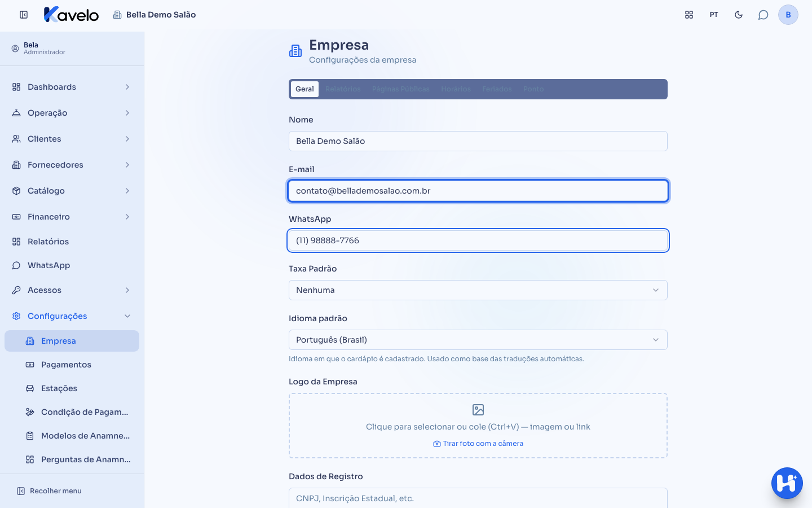Click the Perguntas de Anamnese icon
Image resolution: width=812 pixels, height=508 pixels.
30,459
